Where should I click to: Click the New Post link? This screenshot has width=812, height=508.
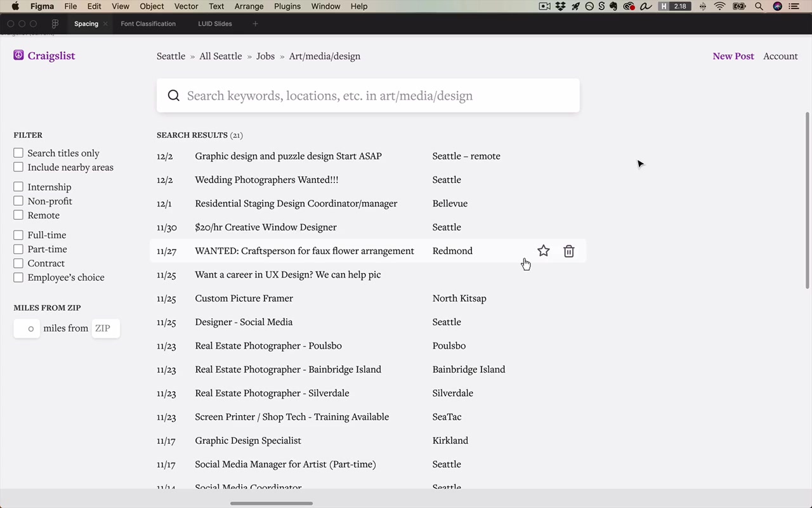coord(733,56)
